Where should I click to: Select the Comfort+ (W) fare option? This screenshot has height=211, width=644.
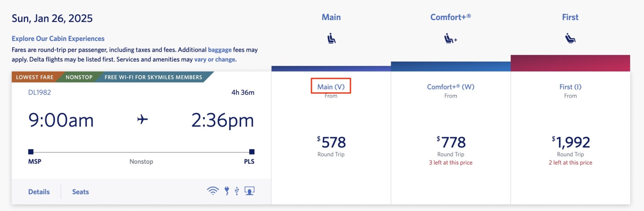coord(451,87)
